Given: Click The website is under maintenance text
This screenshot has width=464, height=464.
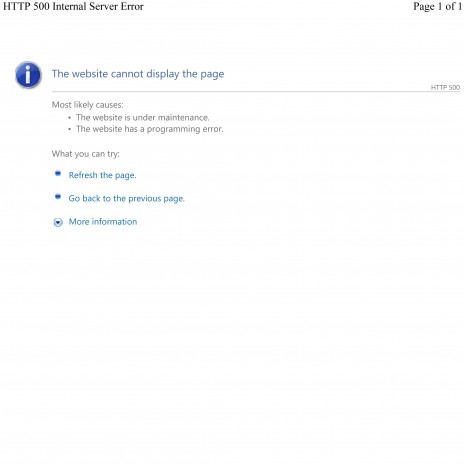Looking at the screenshot, I should coord(143,118).
